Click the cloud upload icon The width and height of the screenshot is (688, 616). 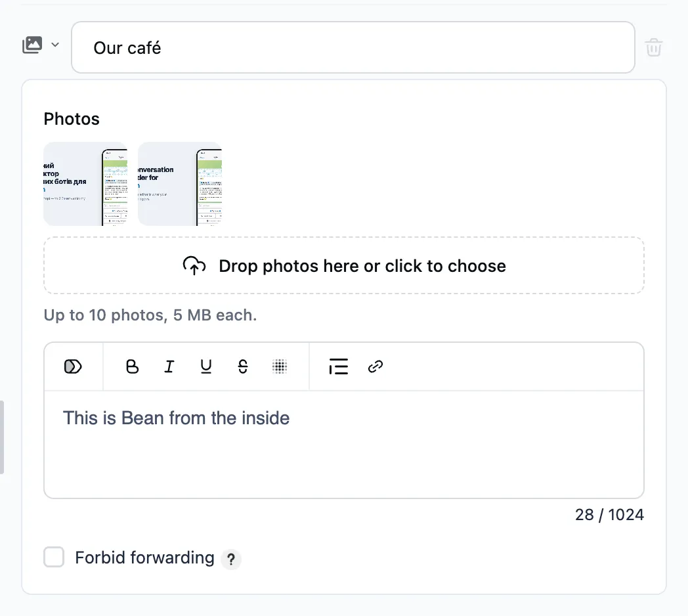tap(194, 265)
